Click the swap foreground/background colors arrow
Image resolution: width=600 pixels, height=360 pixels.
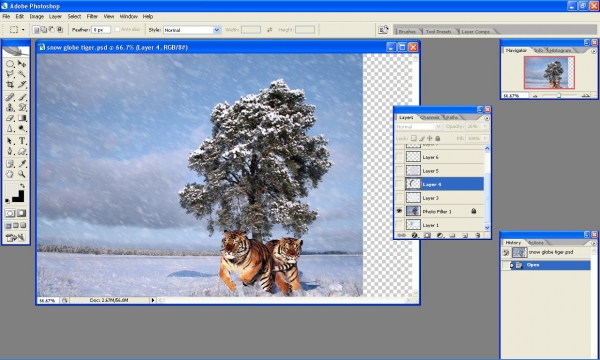point(23,186)
